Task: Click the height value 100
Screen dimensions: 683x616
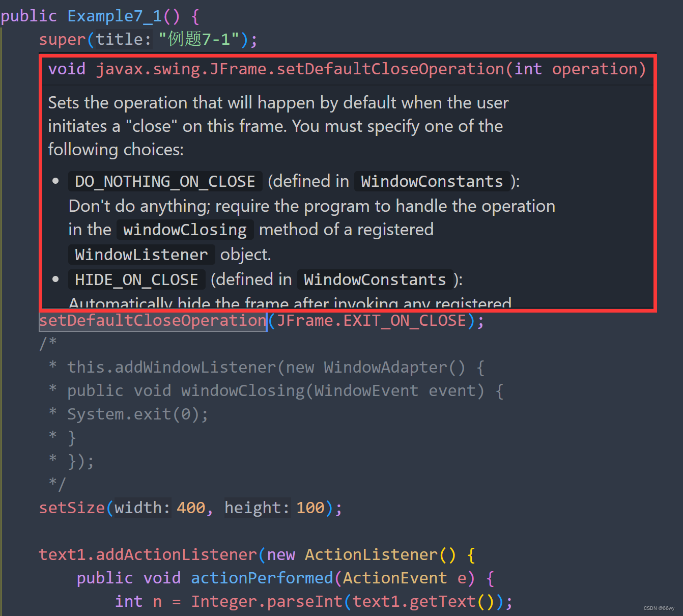Action: pyautogui.click(x=310, y=508)
